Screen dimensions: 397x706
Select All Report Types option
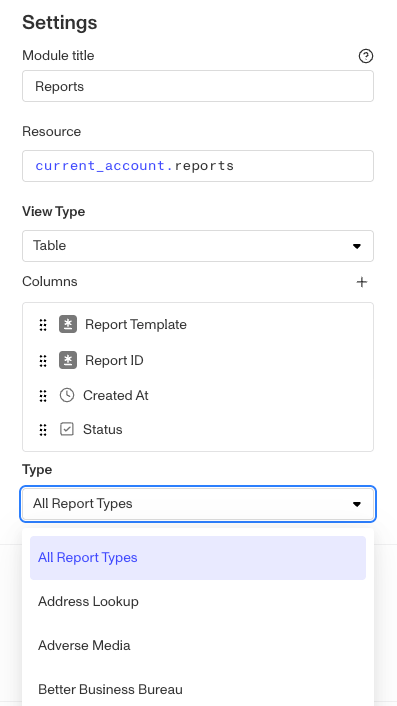[198, 558]
